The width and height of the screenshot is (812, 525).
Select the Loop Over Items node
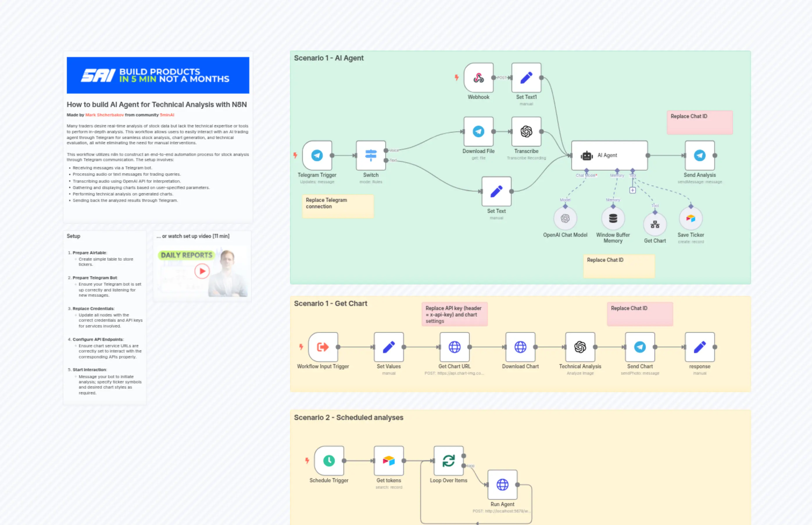448,460
